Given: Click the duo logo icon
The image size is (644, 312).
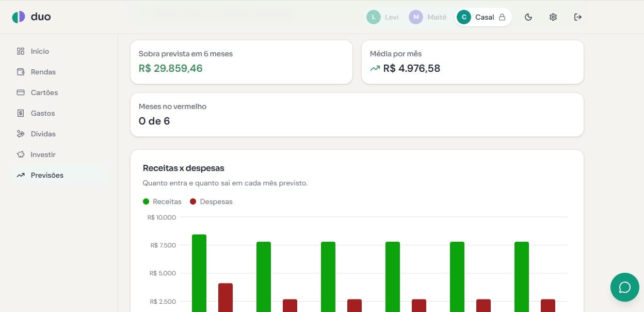Looking at the screenshot, I should point(19,17).
